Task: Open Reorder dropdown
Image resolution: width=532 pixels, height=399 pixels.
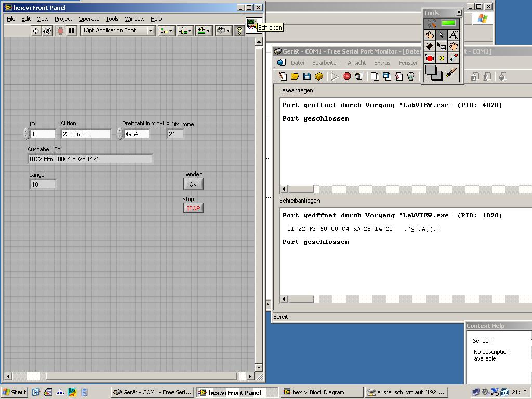Action: click(x=223, y=31)
